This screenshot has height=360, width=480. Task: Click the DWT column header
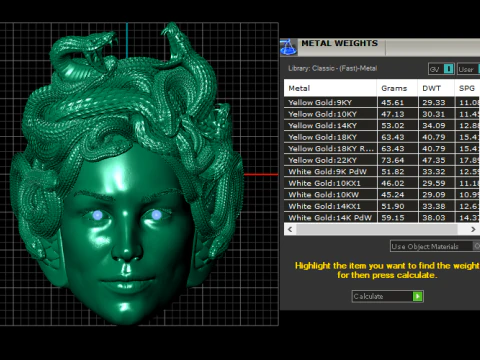pyautogui.click(x=436, y=88)
